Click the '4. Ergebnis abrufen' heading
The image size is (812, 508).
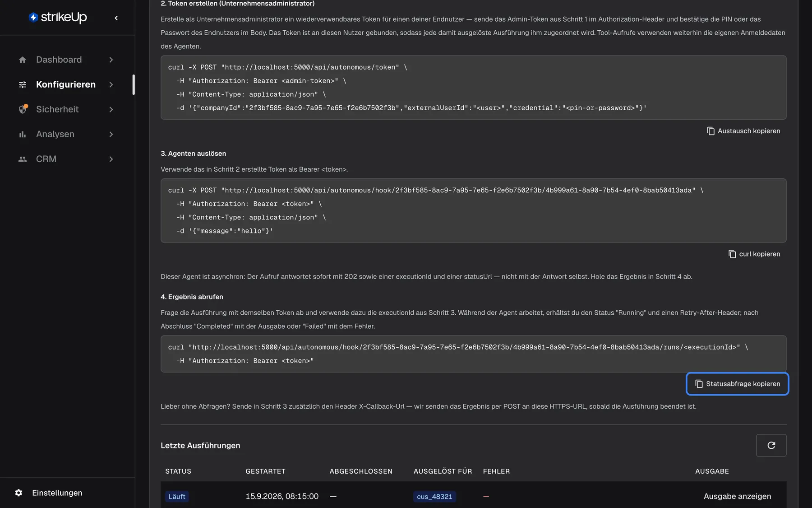point(192,297)
